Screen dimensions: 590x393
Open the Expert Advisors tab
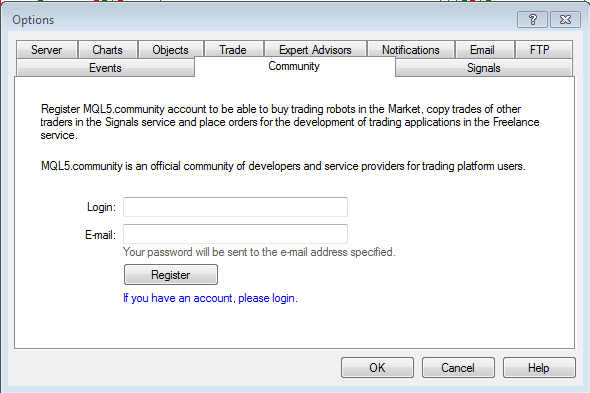coord(315,50)
